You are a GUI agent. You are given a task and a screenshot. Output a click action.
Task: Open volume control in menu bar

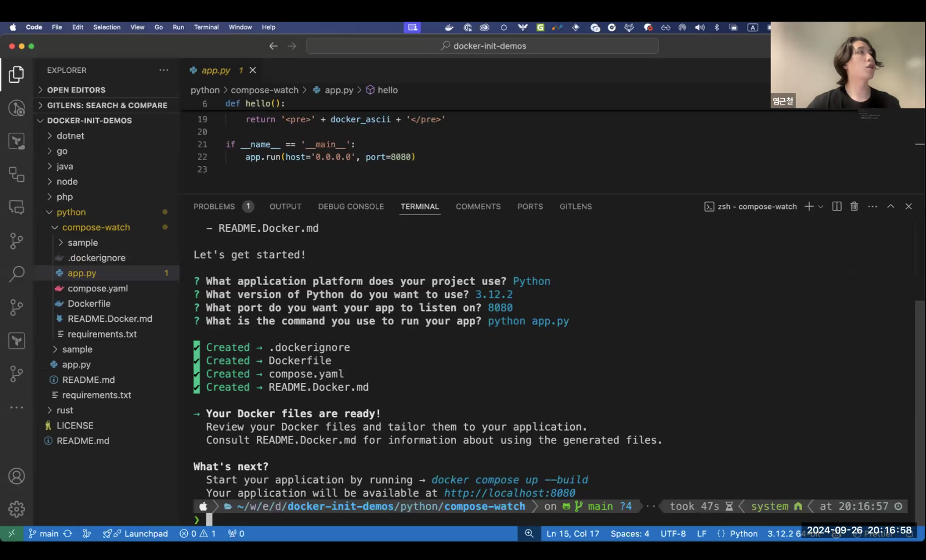click(699, 27)
